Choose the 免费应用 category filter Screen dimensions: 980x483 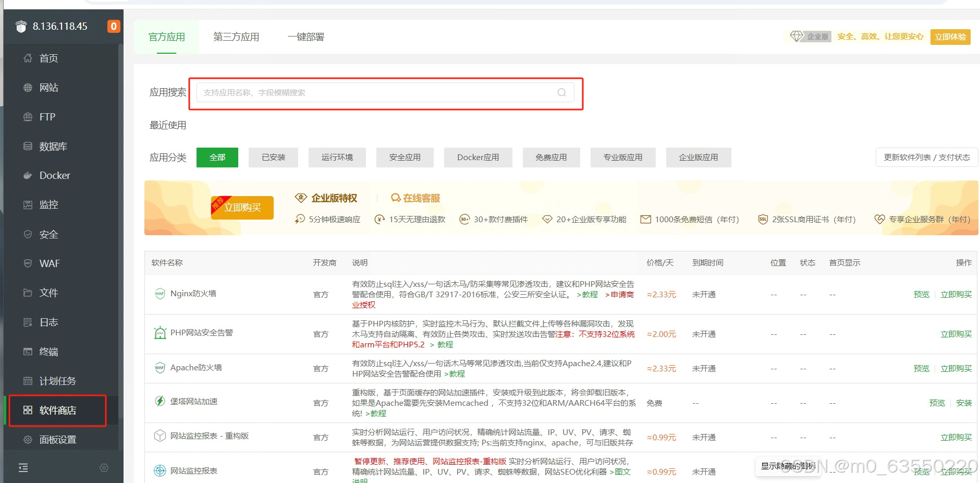551,158
